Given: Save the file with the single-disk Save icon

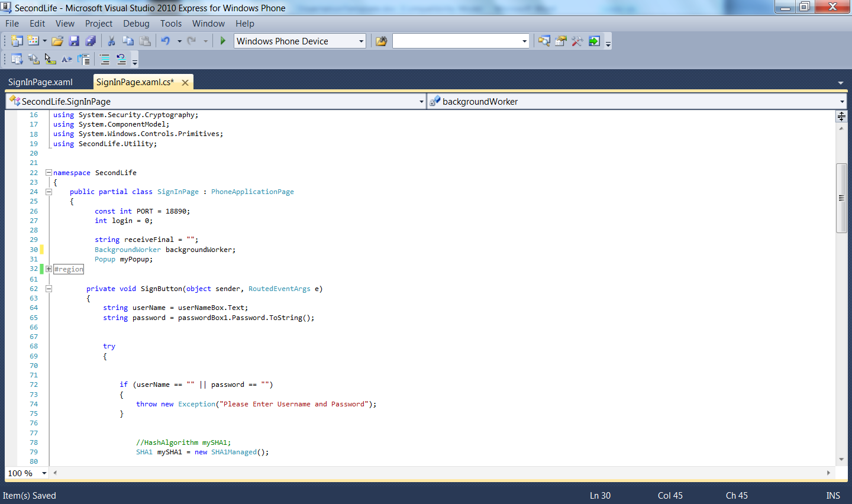Looking at the screenshot, I should (x=74, y=41).
